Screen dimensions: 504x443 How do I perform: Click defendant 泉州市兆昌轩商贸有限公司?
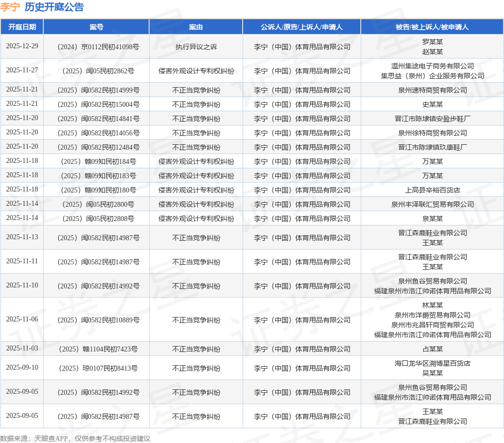[432, 325]
